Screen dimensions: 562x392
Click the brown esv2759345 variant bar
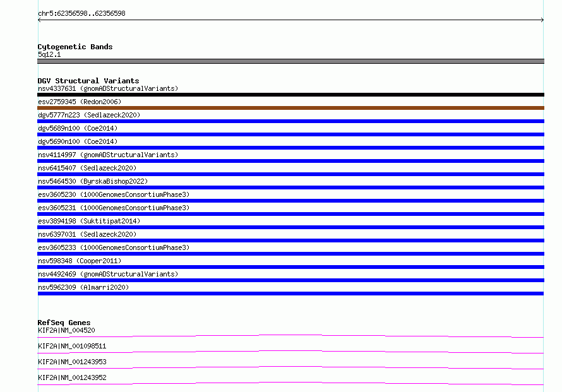[x=290, y=108]
